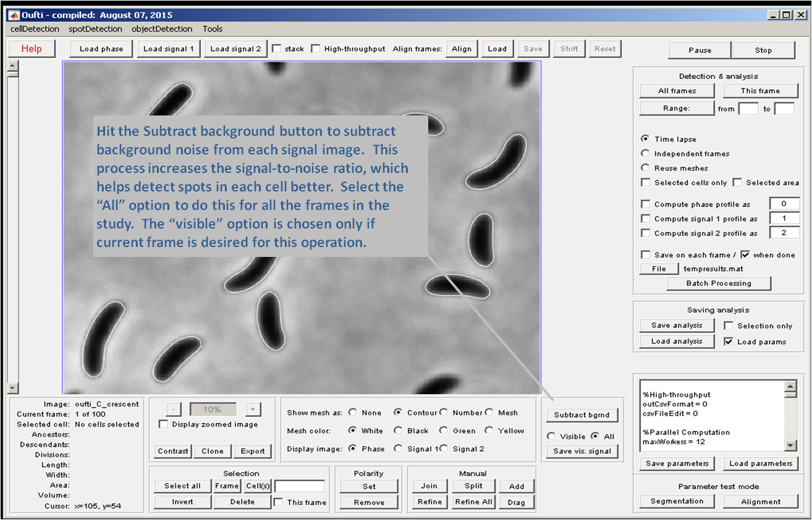The height and width of the screenshot is (520, 812).
Task: Click the Export button
Action: (x=253, y=451)
